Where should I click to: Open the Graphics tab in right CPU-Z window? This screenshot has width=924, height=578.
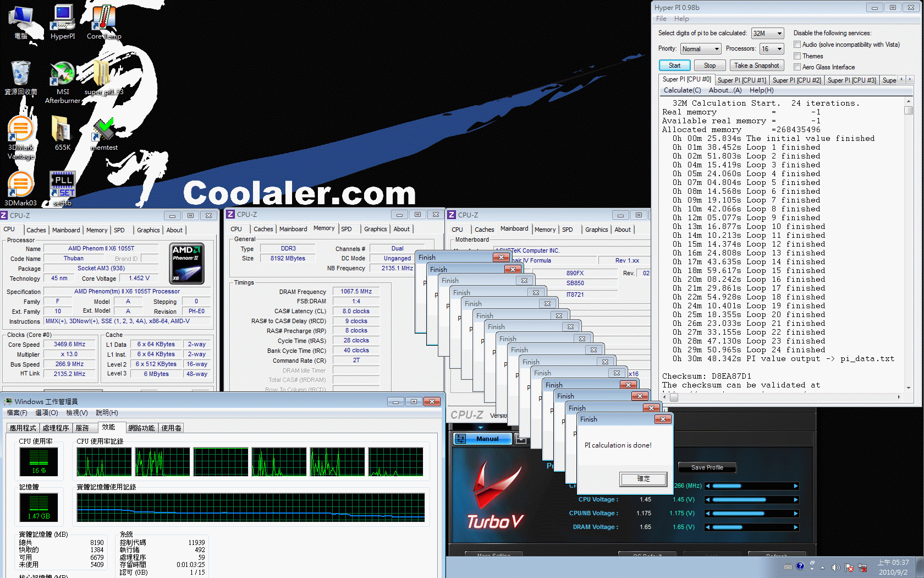pos(596,230)
